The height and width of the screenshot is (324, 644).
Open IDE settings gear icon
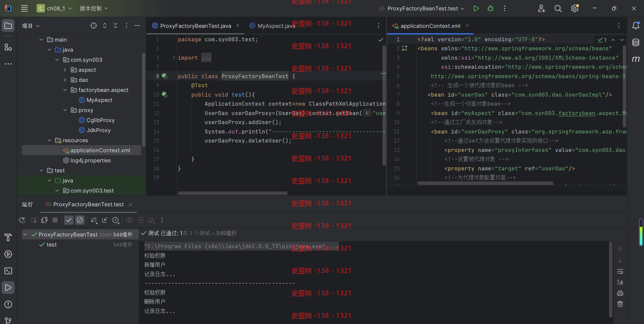click(x=575, y=8)
